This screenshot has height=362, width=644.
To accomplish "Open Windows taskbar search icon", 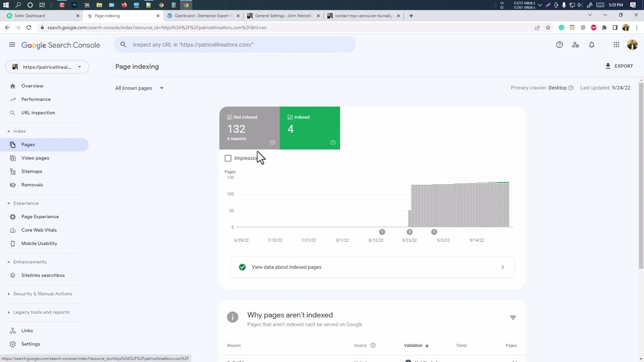I will pos(18,5).
